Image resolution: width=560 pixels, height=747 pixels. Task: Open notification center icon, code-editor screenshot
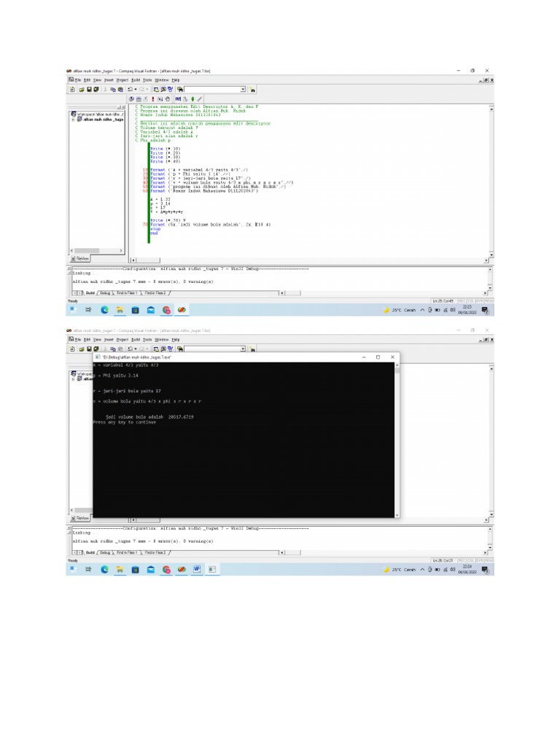tap(485, 310)
